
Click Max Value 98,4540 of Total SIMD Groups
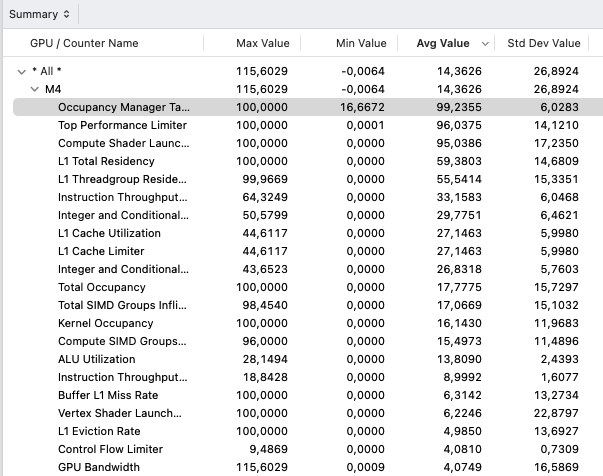click(265, 305)
